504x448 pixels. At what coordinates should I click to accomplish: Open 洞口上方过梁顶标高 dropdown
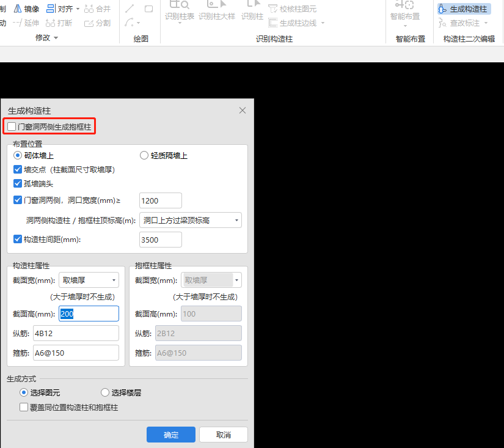click(190, 220)
